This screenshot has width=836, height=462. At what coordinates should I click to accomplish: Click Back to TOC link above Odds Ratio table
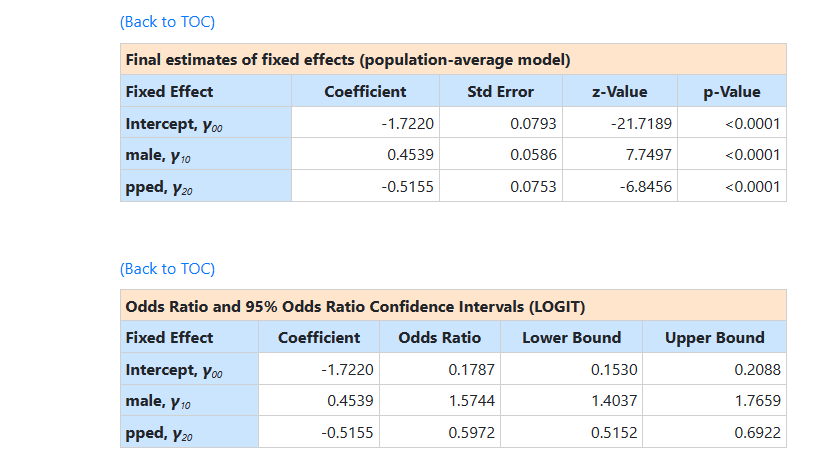tap(167, 268)
